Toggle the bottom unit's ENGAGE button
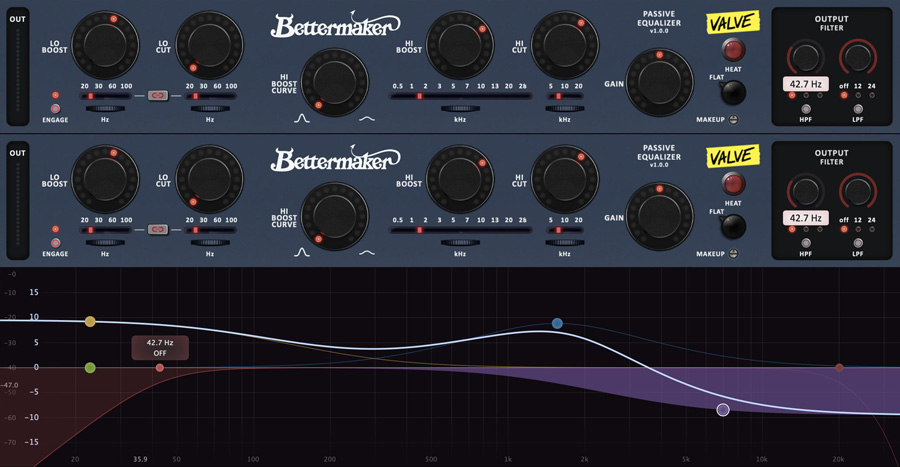This screenshot has height=467, width=900. coord(55,242)
